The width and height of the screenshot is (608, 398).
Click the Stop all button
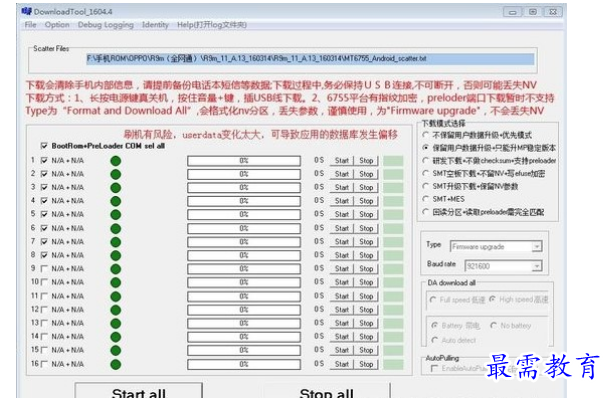[326, 390]
